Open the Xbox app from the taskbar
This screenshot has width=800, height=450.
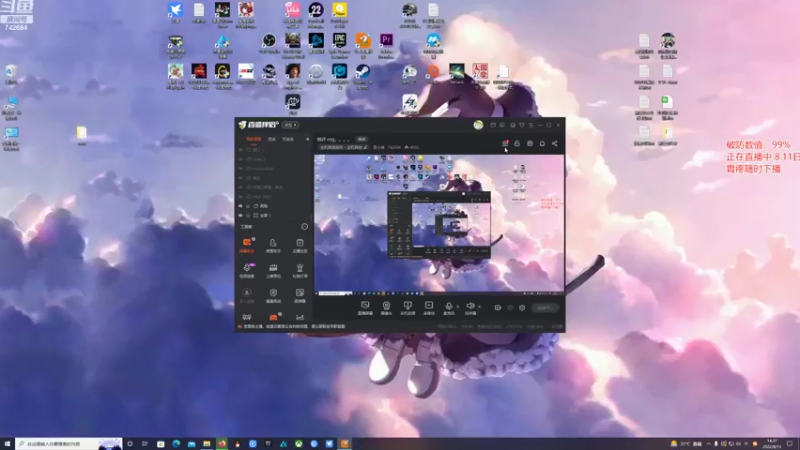(298, 444)
